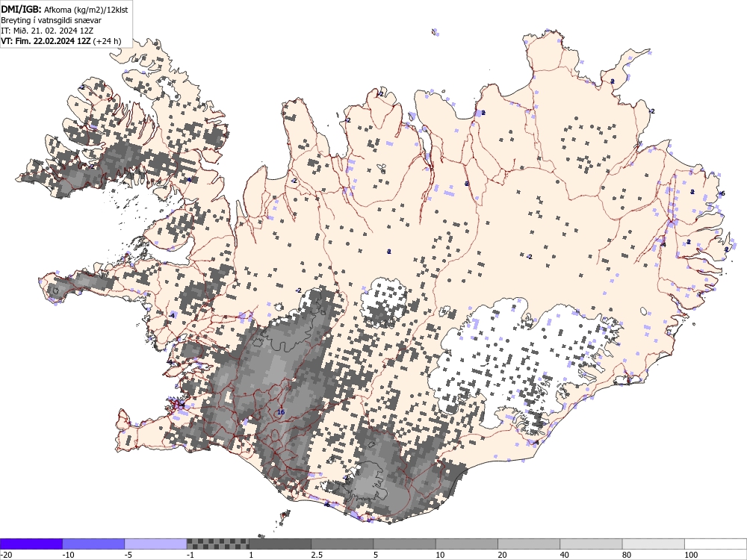Click the gray 2.5 to 5 legend swatch
Viewport: 747px width, 560px height.
[x=342, y=544]
